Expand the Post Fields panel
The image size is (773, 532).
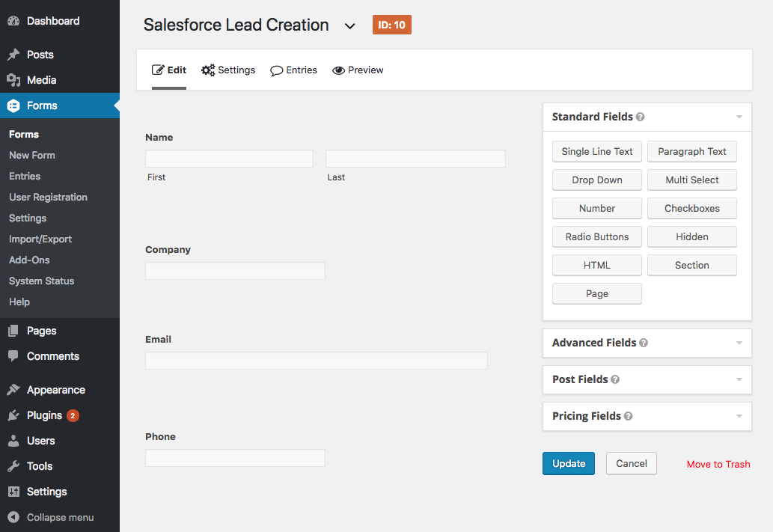(x=738, y=379)
